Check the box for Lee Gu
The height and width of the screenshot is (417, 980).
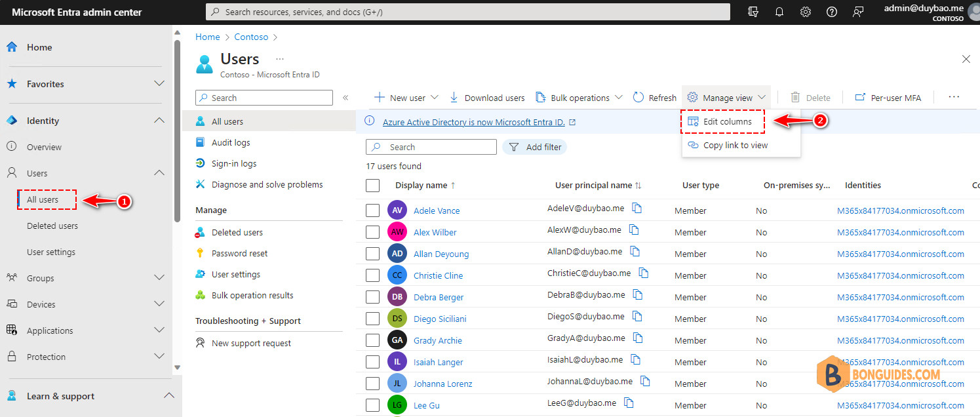(x=372, y=405)
